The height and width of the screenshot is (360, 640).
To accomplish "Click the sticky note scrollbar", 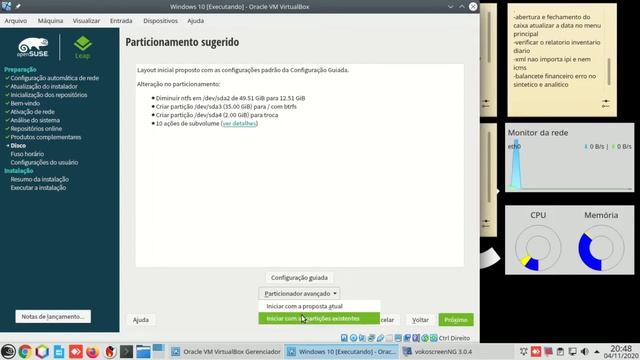I will tap(609, 72).
